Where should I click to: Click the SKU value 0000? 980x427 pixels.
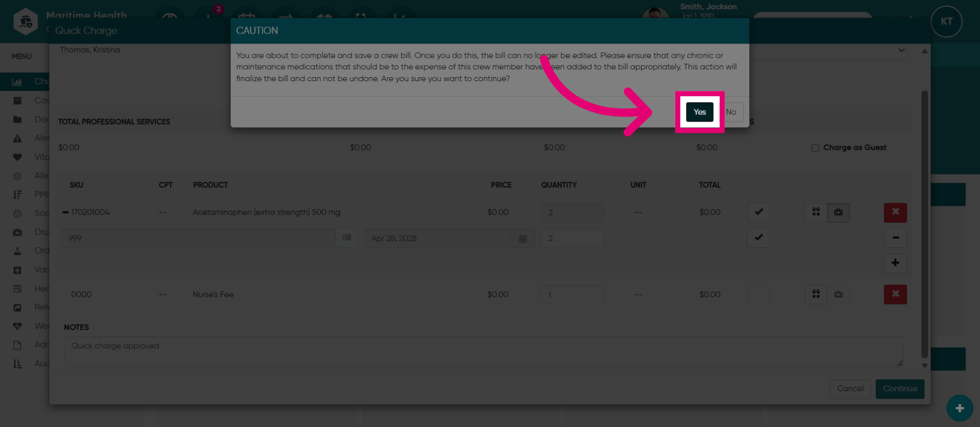[81, 294]
